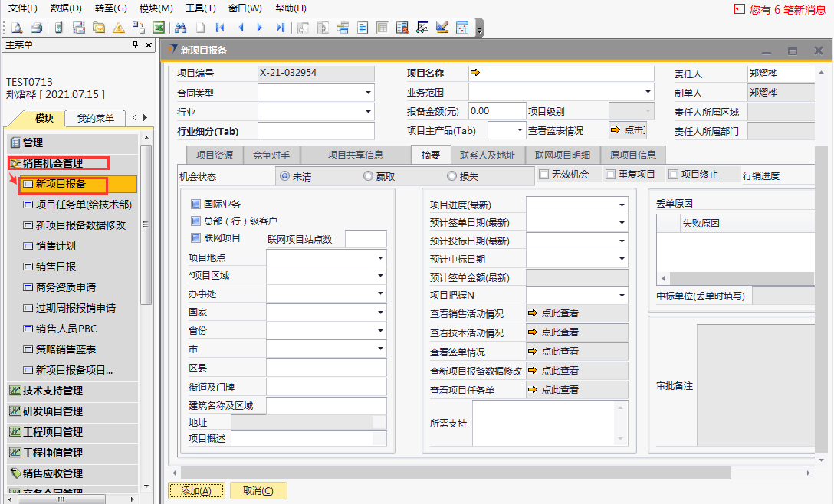The image size is (834, 504).
Task: Go to the last record arrow
Action: click(280, 28)
